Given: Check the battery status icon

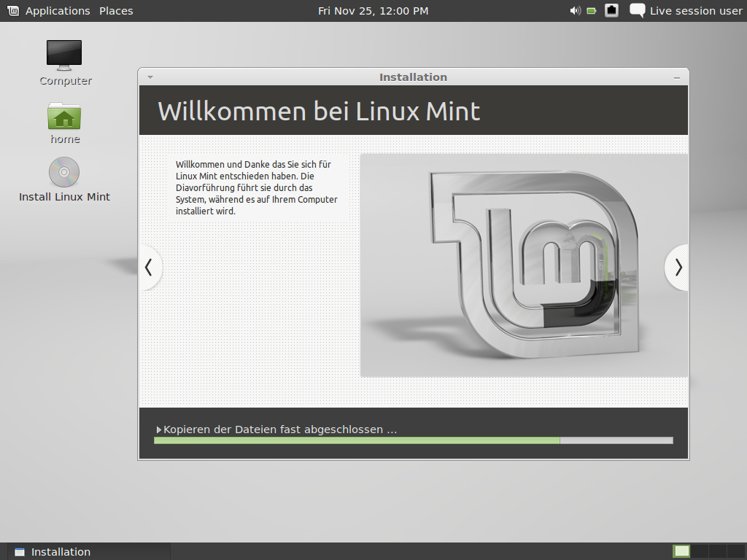Looking at the screenshot, I should [x=592, y=10].
